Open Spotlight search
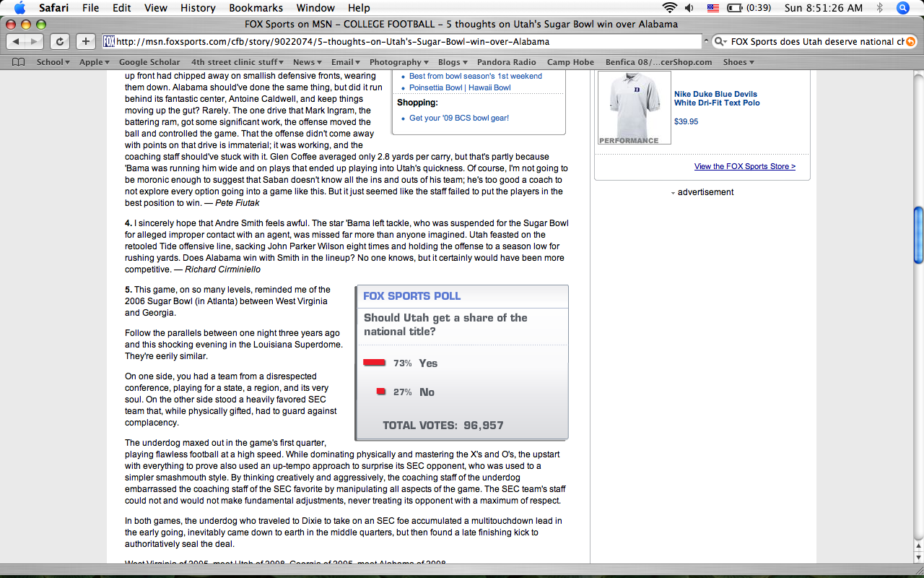This screenshot has width=924, height=578. (x=903, y=8)
